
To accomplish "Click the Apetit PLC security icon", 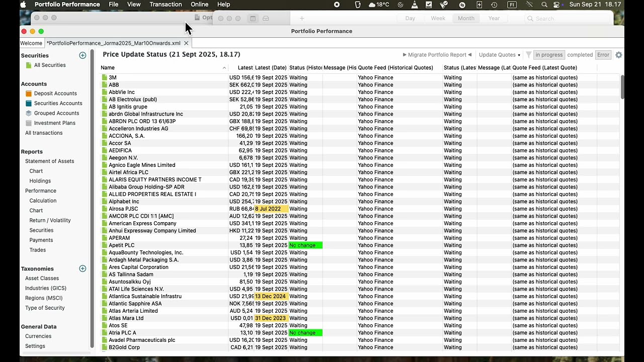I will [105, 245].
